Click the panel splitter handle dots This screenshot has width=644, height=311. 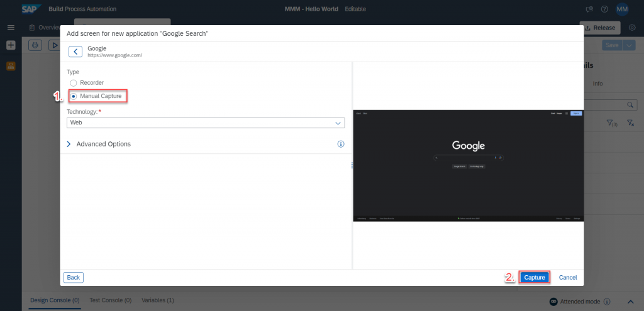pyautogui.click(x=352, y=165)
